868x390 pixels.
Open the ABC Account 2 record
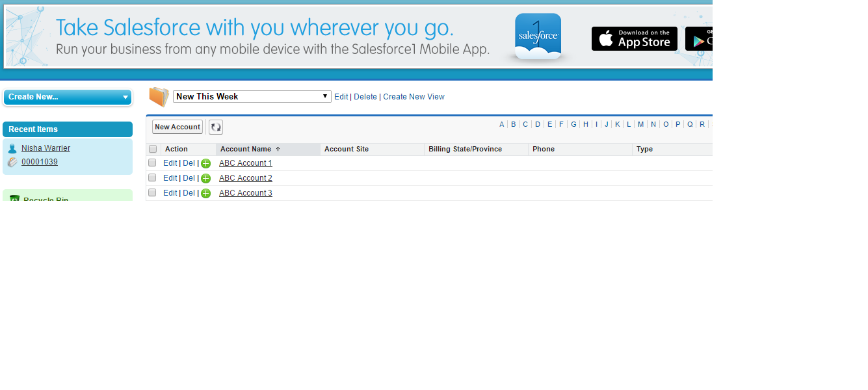click(245, 177)
